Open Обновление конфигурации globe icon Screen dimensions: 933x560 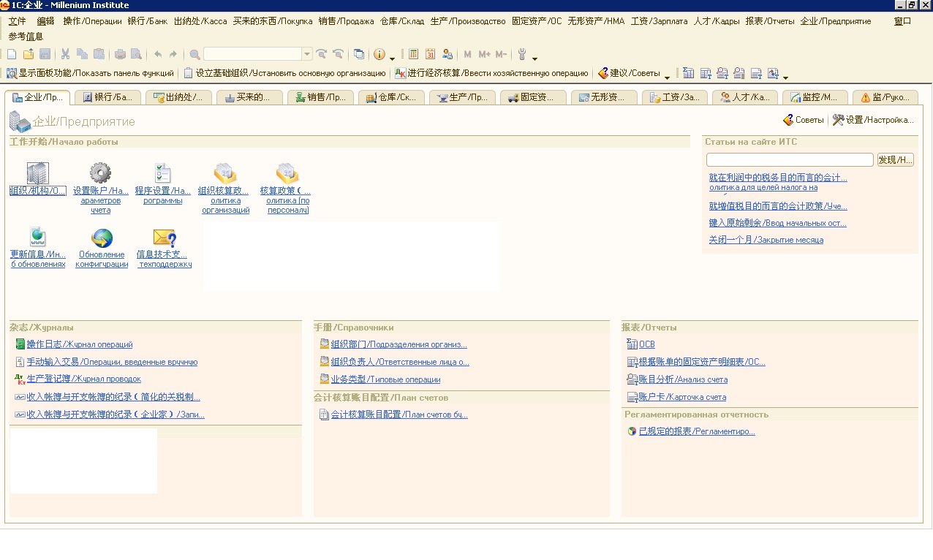(x=102, y=238)
